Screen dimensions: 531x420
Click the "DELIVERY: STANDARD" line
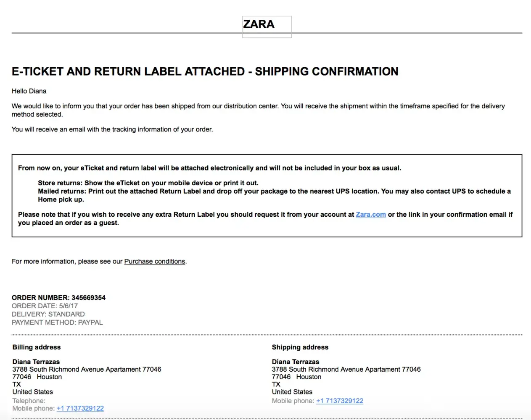(48, 314)
